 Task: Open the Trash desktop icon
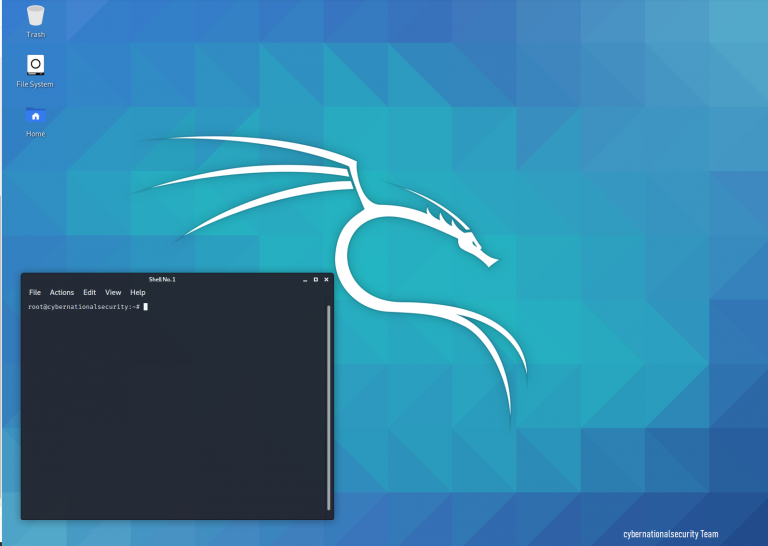click(35, 16)
